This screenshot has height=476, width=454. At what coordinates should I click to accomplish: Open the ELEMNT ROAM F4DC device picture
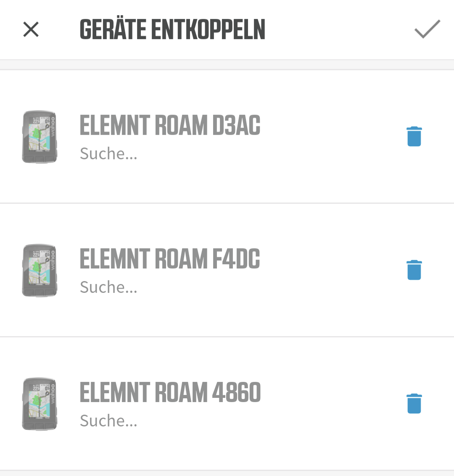point(39,270)
